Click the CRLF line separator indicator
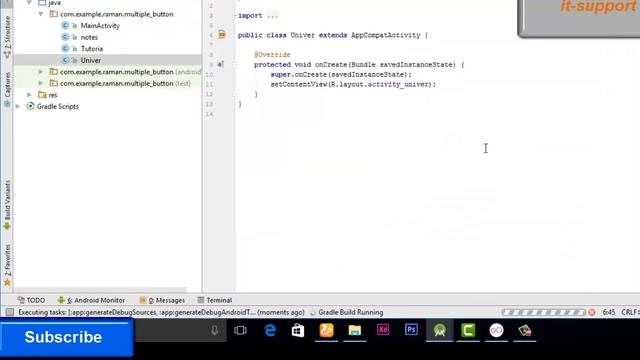 pyautogui.click(x=630, y=312)
